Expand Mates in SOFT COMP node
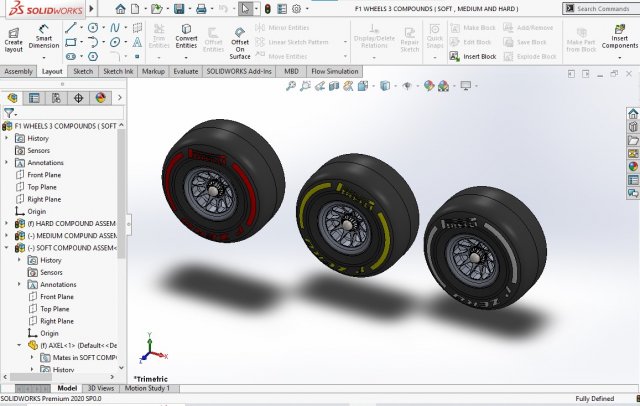The image size is (640, 406). click(x=32, y=357)
